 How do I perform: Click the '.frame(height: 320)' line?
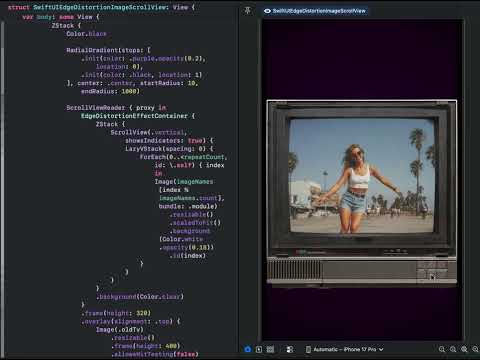click(116, 313)
